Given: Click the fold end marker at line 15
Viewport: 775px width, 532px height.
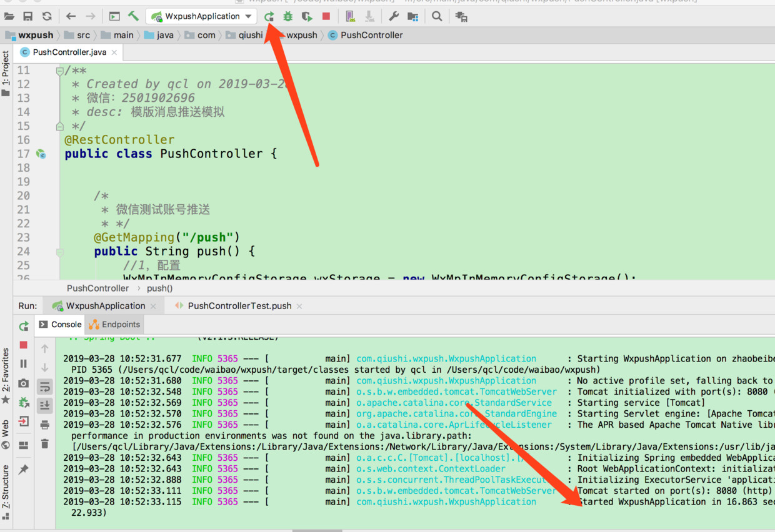Looking at the screenshot, I should (x=60, y=126).
